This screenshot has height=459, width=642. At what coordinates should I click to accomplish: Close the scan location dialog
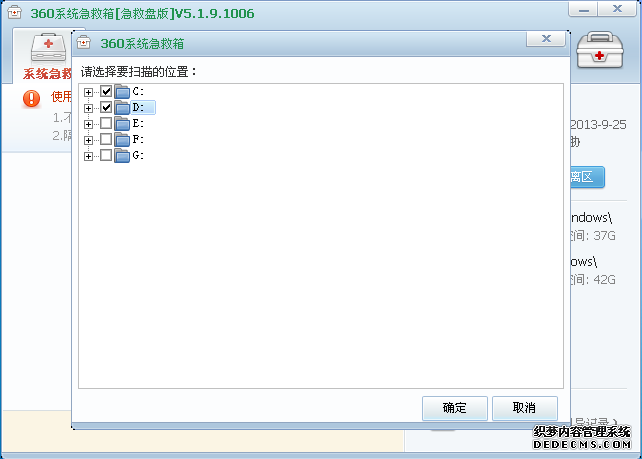[x=546, y=40]
